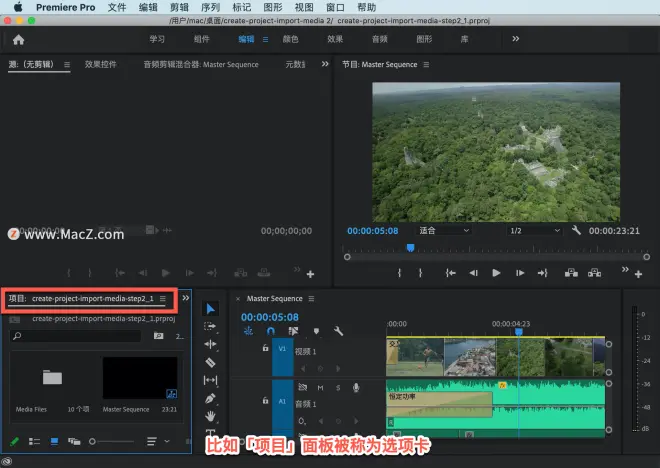Open Sort Icons menu in Project panel
This screenshot has height=468, width=660.
coord(152,441)
